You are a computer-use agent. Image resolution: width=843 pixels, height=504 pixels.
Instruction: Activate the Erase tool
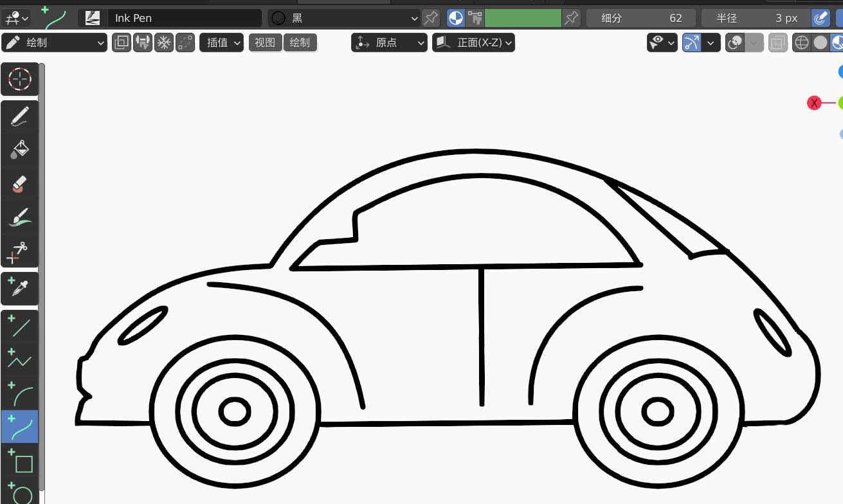point(19,183)
